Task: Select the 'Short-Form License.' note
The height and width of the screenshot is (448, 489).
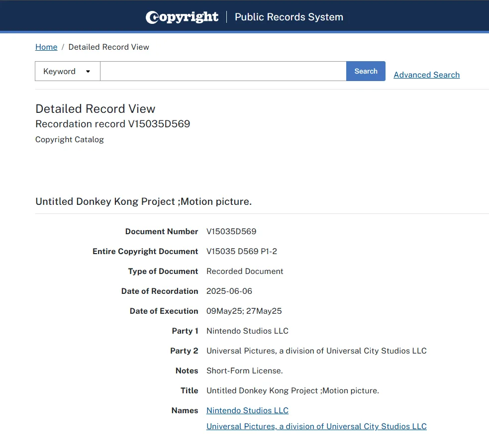Action: (x=245, y=371)
